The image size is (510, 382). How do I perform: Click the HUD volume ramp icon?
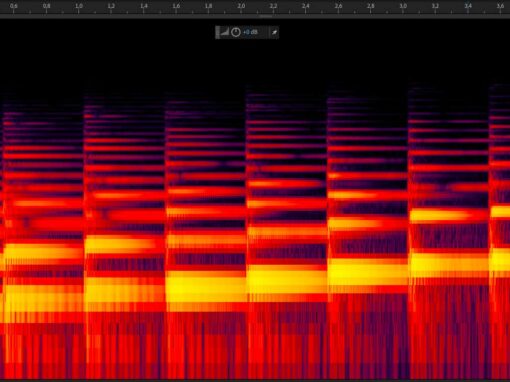tap(225, 32)
